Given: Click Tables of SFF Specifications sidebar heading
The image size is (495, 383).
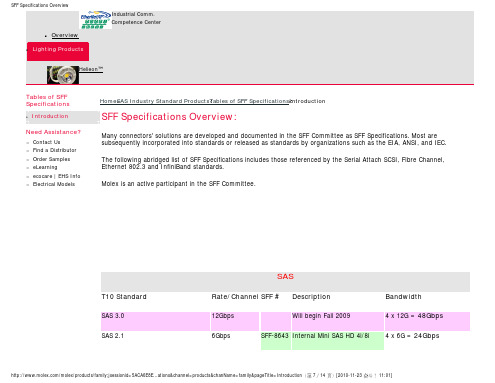Looking at the screenshot, I should (x=48, y=100).
